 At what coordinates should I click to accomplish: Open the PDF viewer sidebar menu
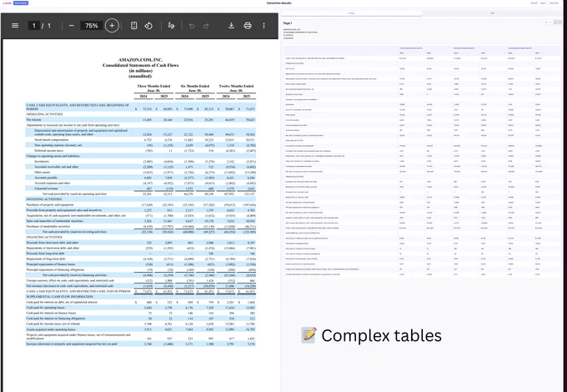tap(15, 26)
